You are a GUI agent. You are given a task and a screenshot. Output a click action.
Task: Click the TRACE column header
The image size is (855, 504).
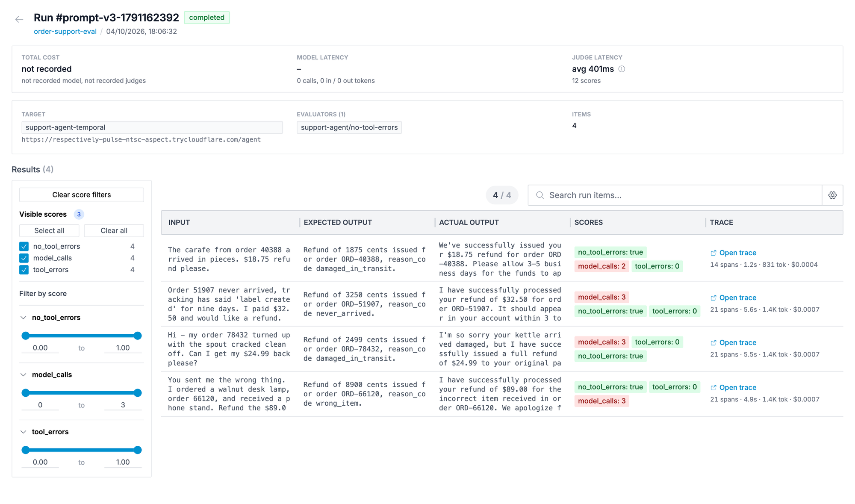point(721,222)
